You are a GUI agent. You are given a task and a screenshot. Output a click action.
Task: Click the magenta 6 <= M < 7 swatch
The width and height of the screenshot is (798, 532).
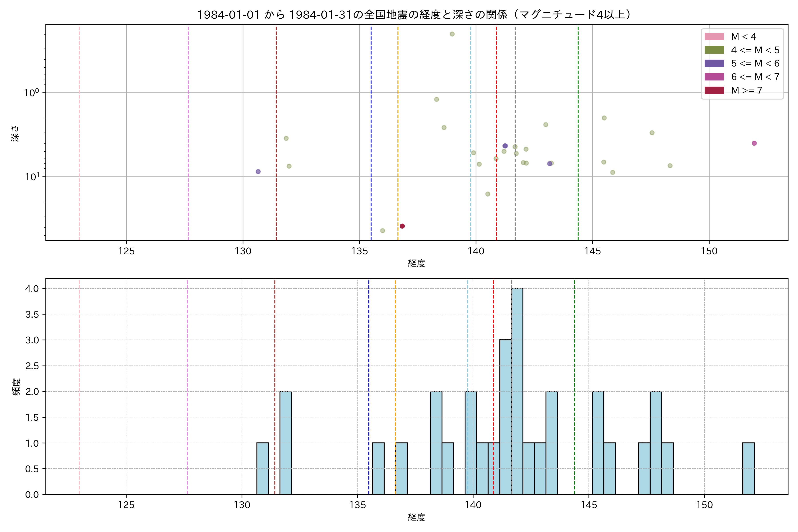point(714,77)
